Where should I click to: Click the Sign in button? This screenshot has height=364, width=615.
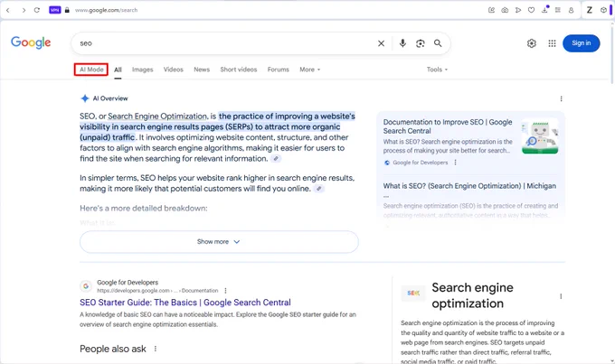[581, 43]
